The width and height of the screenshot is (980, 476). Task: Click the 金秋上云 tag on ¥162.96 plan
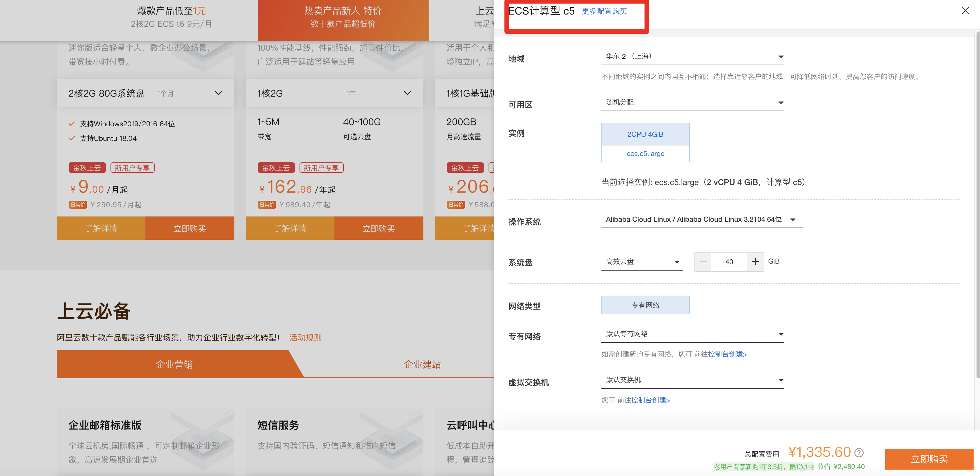[x=276, y=168]
